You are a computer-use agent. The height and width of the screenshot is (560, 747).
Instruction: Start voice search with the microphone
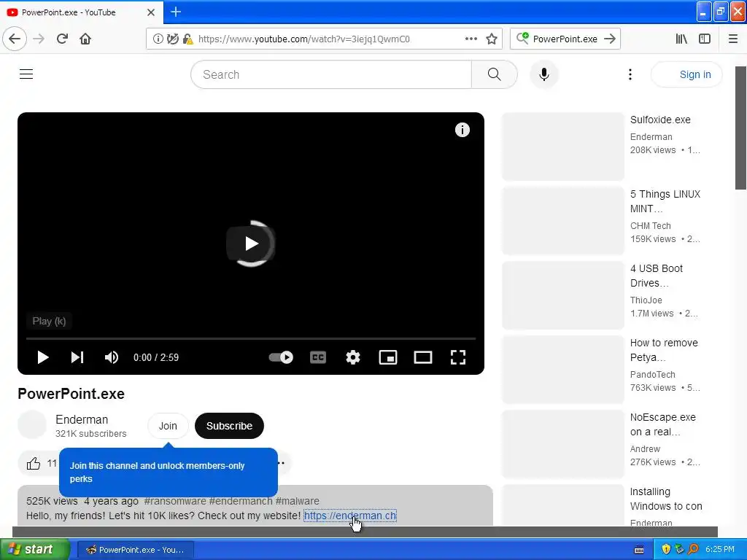coord(544,74)
